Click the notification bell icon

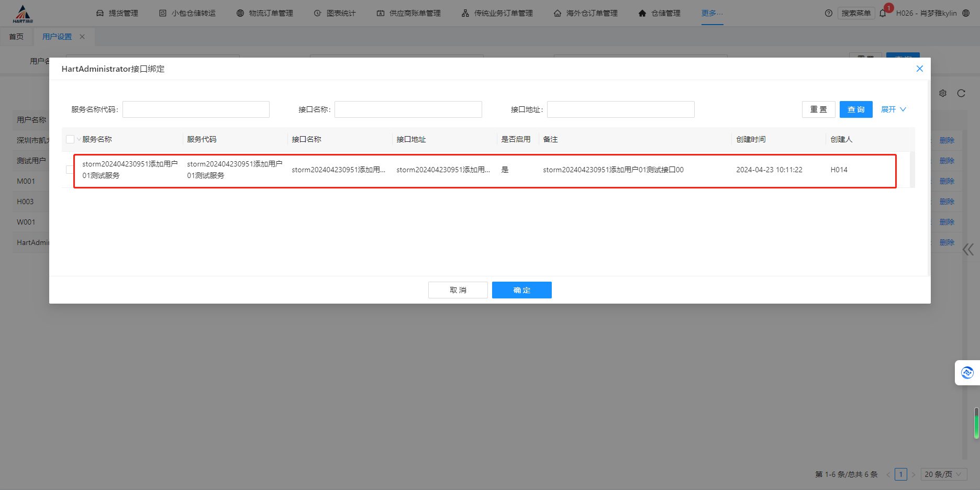pyautogui.click(x=883, y=13)
